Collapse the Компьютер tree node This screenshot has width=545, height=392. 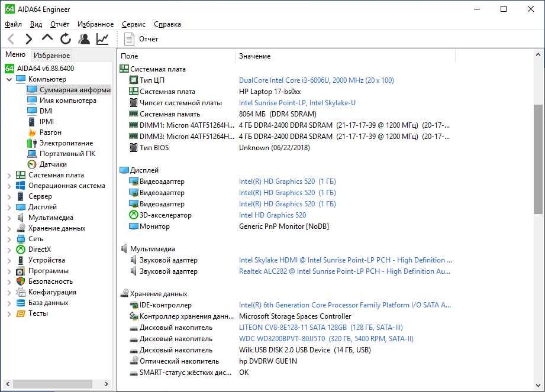tap(9, 79)
